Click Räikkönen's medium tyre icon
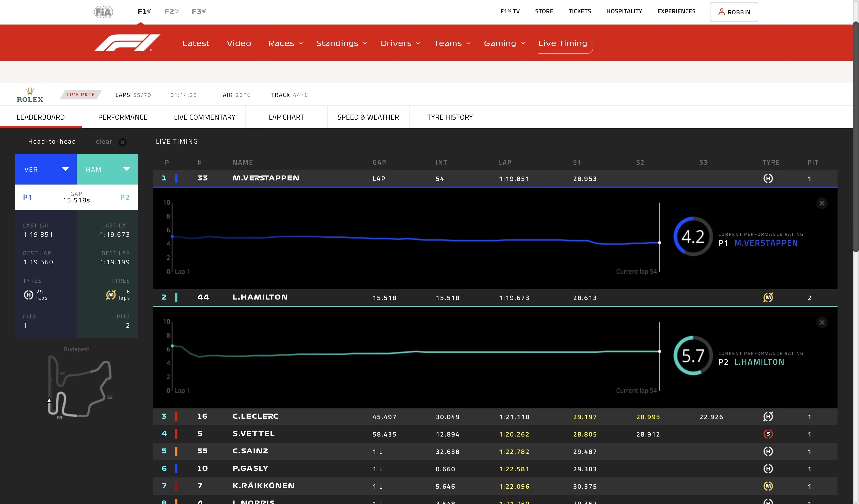This screenshot has height=504, width=859. click(768, 486)
